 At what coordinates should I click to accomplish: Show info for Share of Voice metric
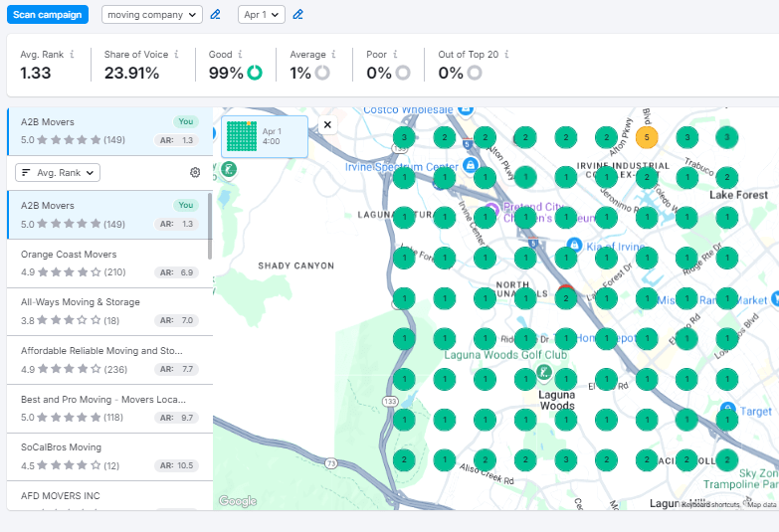176,54
